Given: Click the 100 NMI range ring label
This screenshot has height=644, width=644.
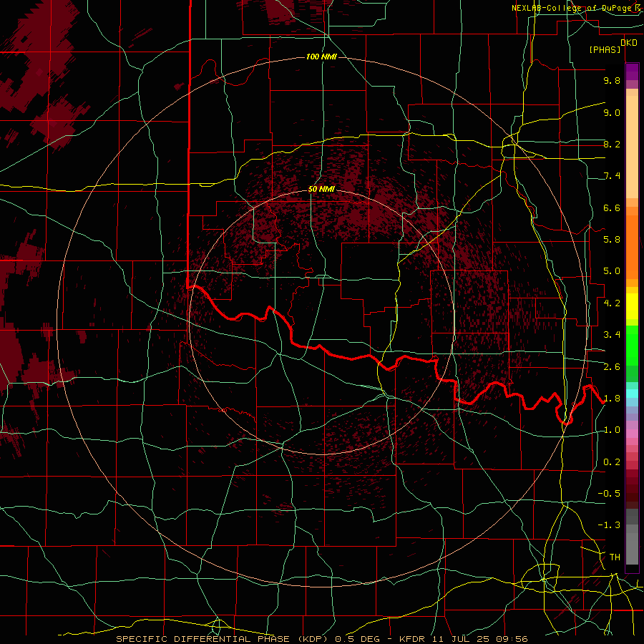Looking at the screenshot, I should (x=321, y=57).
